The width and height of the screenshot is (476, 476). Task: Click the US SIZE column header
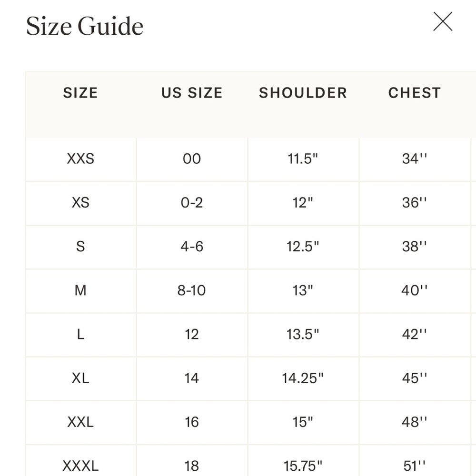coord(192,93)
